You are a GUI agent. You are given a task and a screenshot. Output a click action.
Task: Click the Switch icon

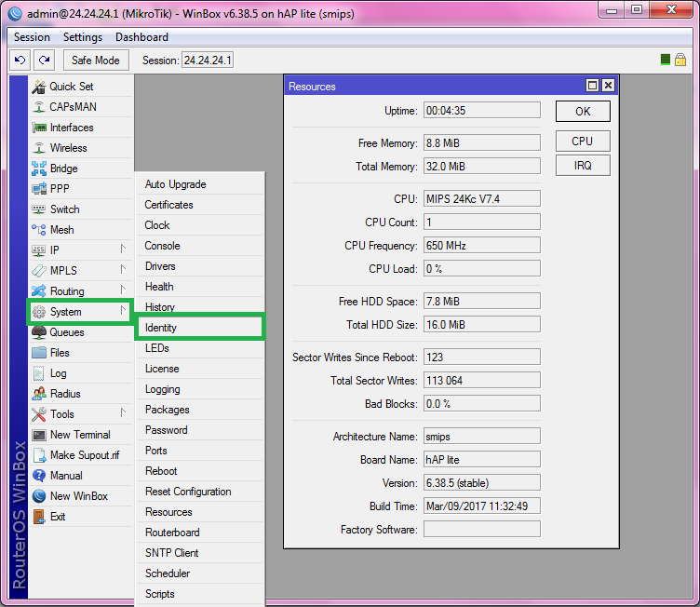(x=39, y=209)
